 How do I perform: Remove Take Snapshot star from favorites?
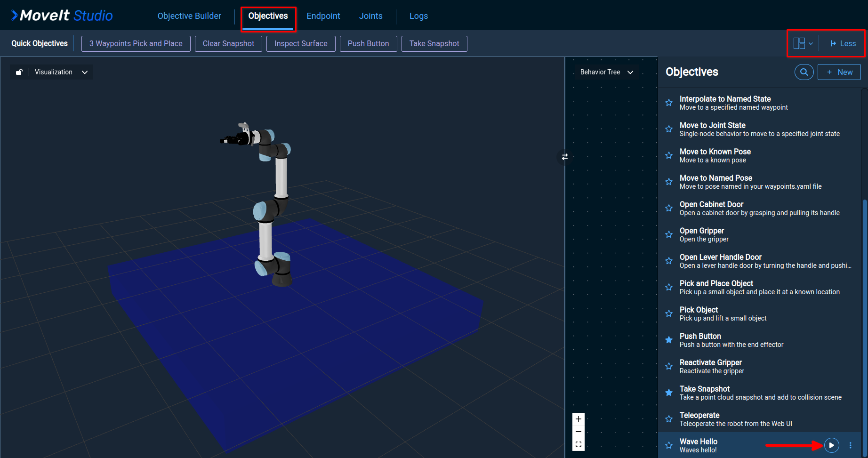point(669,393)
